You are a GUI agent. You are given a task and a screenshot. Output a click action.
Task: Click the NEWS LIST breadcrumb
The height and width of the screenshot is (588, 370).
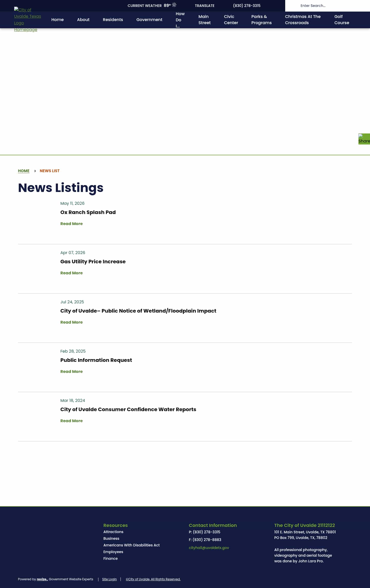pos(50,171)
